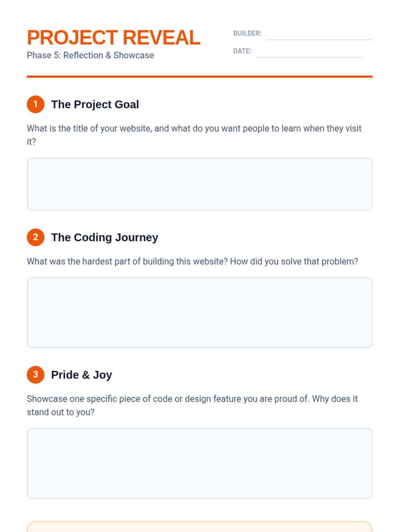Click the BUILDER label
Image resolution: width=399 pixels, height=532 pixels.
coord(247,33)
